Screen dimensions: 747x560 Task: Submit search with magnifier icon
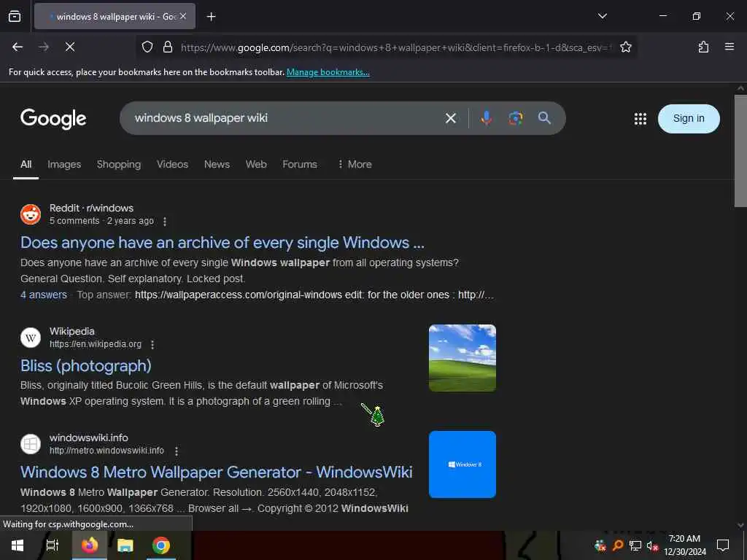coord(544,117)
